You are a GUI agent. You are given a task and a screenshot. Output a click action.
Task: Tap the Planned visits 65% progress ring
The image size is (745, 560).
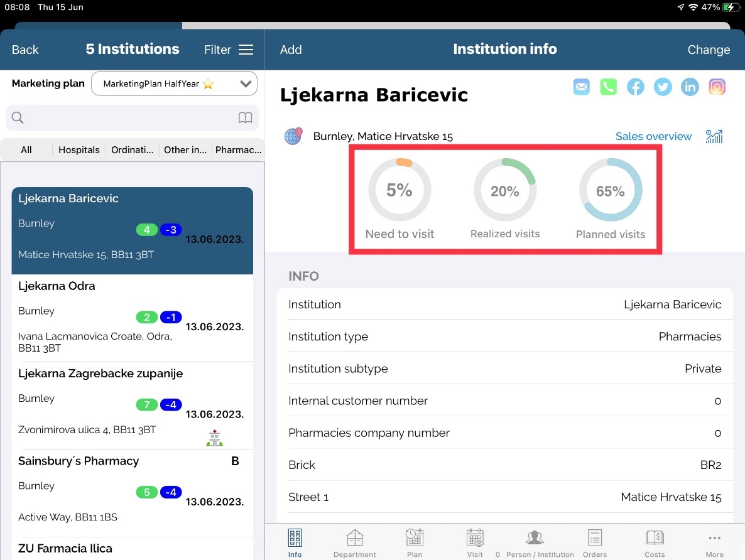pyautogui.click(x=611, y=191)
